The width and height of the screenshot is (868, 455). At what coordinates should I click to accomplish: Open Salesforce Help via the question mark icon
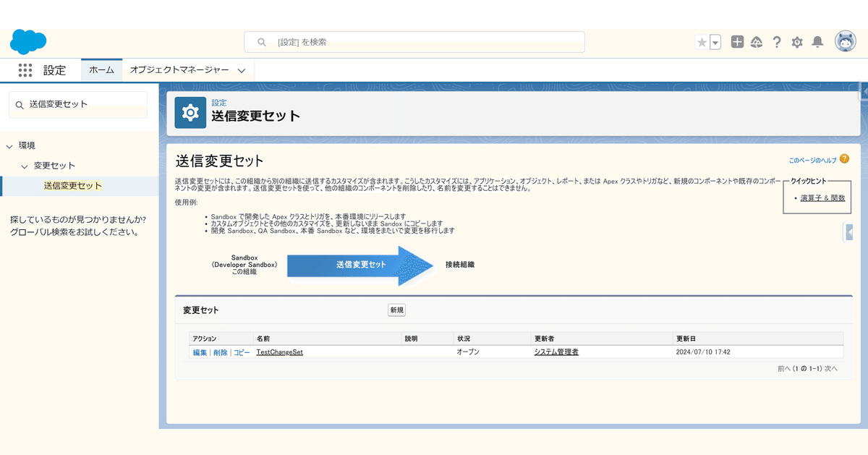tap(777, 42)
